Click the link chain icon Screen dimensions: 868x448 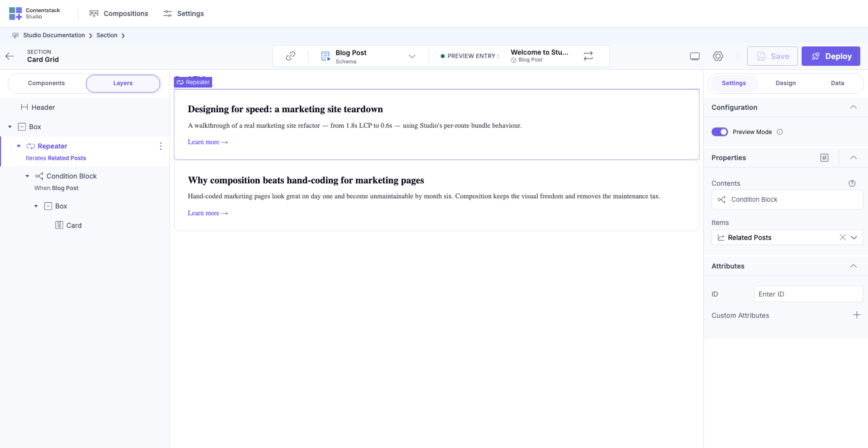click(x=290, y=56)
